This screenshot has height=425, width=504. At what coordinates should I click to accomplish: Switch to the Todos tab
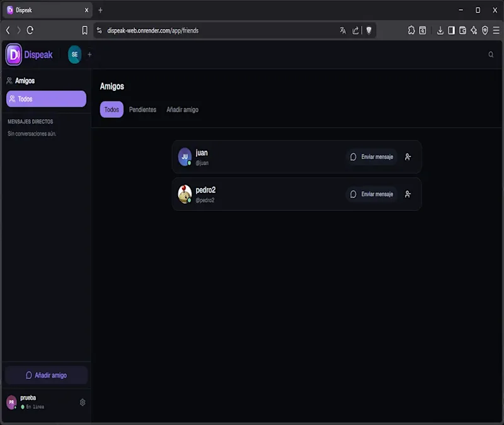[x=112, y=110]
